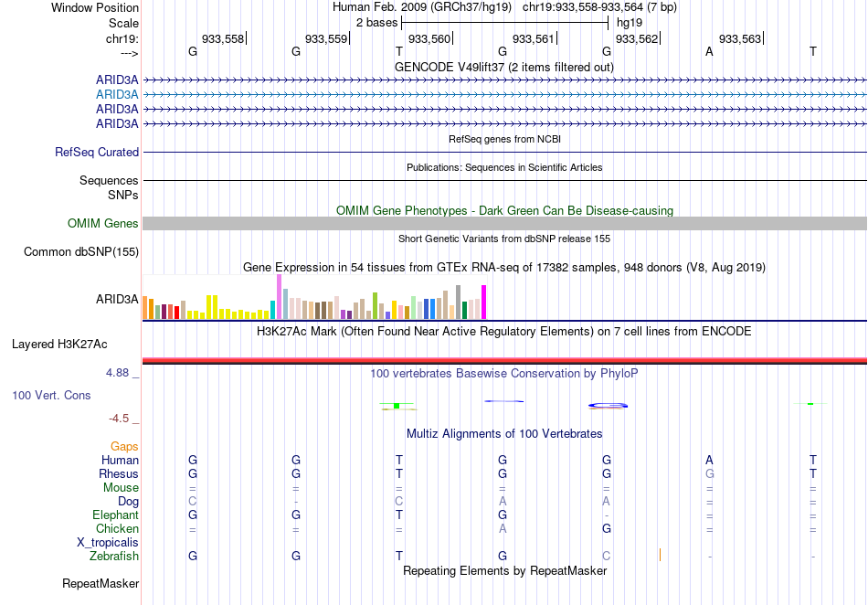Click the SNPs track label
868x605 pixels.
(x=123, y=195)
